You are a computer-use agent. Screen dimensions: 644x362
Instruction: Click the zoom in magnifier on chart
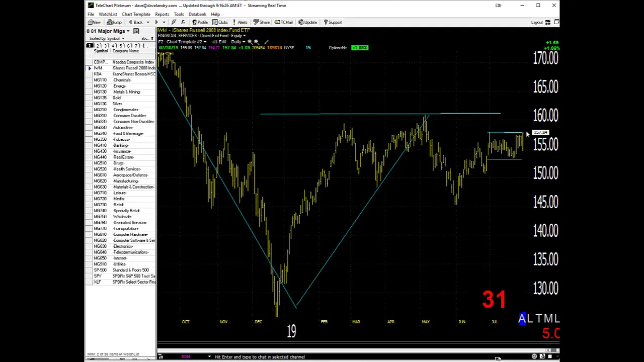(x=250, y=42)
